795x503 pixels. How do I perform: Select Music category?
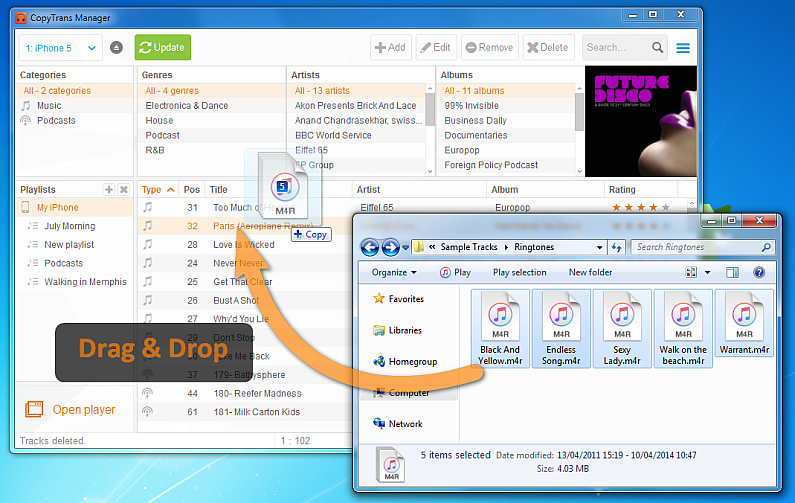(x=75, y=105)
